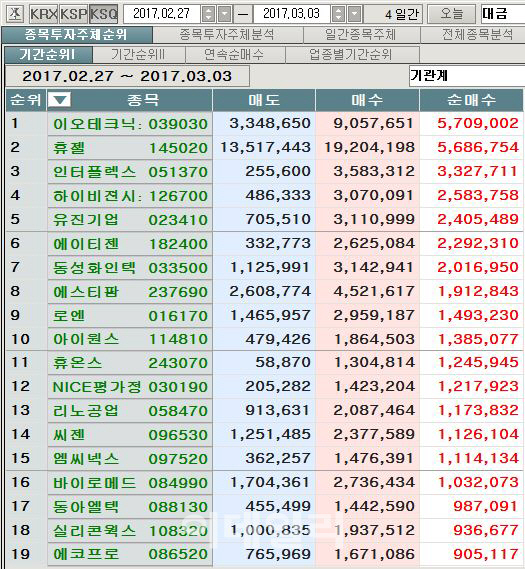Image resolution: width=525 pixels, height=569 pixels.
Task: Click the triangle sort icon beside 종목
Action: tap(59, 100)
